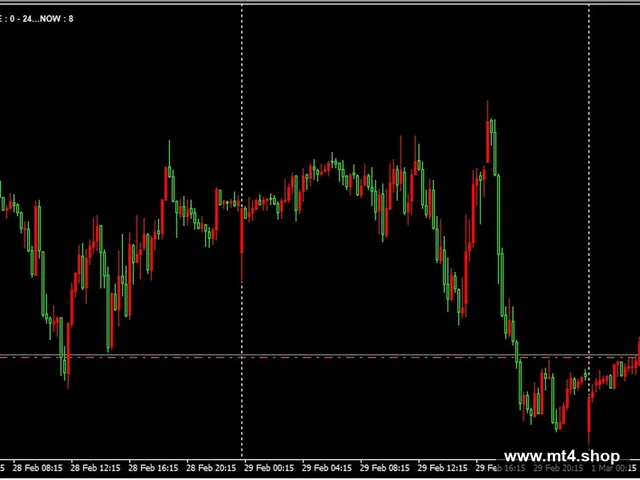This screenshot has width=640, height=480.
Task: Click the "28 Feb 12:15" time axis label
Action: pyautogui.click(x=96, y=467)
